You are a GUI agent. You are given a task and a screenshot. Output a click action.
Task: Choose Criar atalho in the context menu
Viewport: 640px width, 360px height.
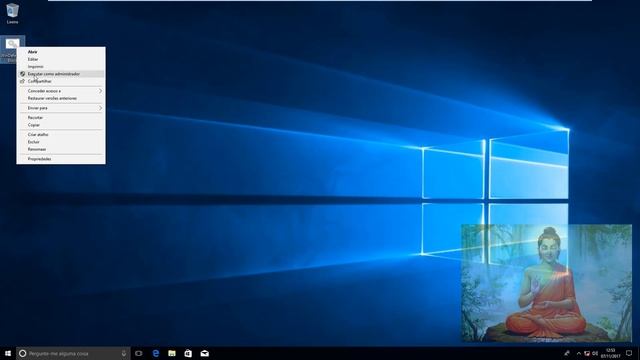click(x=60, y=134)
